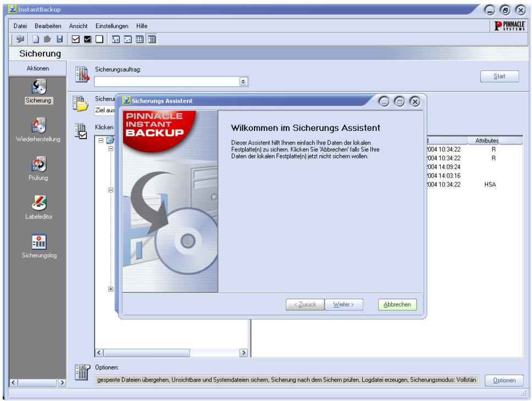This screenshot has height=401, width=532.
Task: Click the Zurück button in the assistant
Action: [x=305, y=305]
